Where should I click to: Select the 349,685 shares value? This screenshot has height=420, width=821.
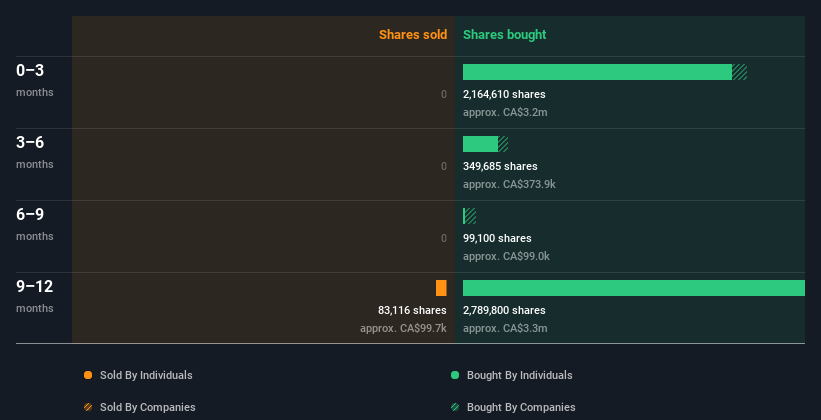coord(500,167)
